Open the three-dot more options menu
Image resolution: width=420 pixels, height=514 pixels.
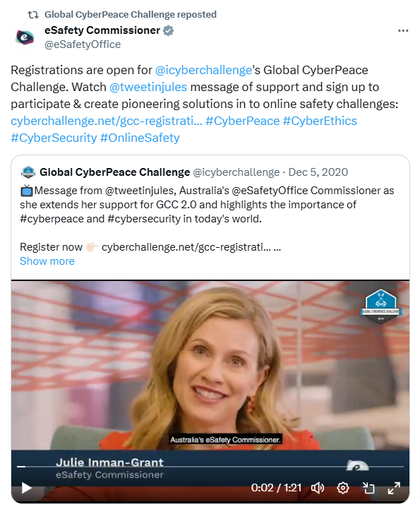(x=403, y=30)
